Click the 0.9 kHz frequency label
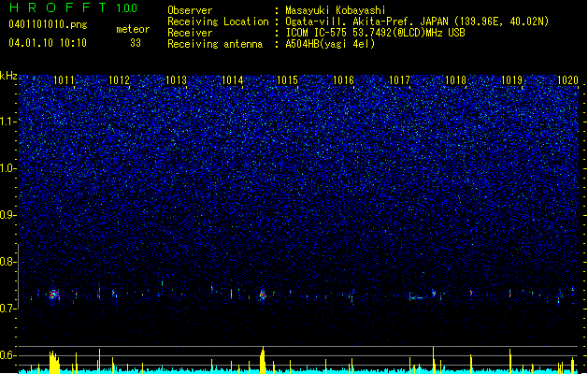 pyautogui.click(x=7, y=215)
